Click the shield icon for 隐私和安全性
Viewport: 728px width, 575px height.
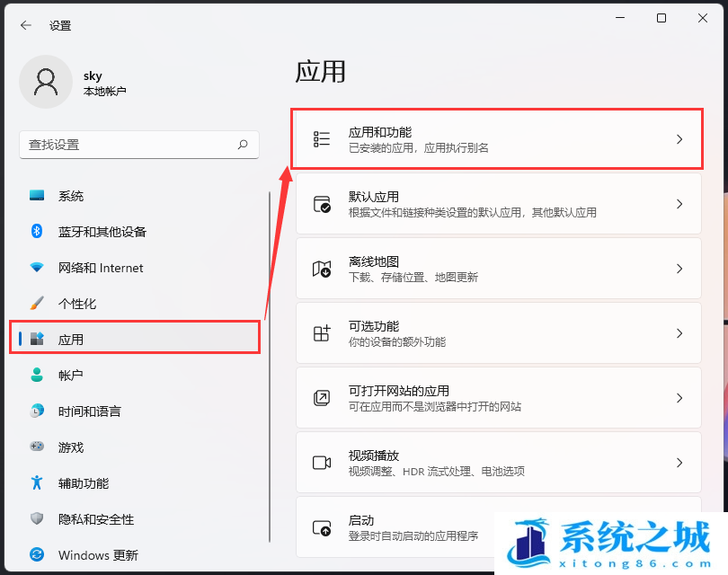pos(37,518)
